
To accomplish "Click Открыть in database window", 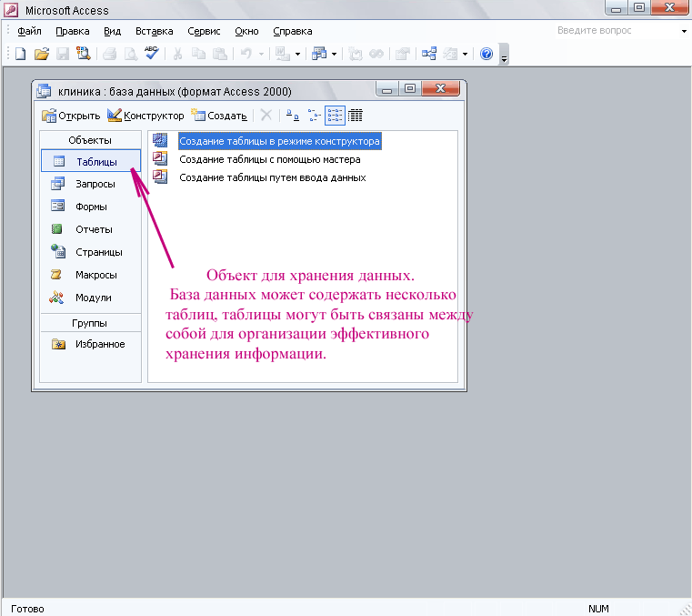I will coord(71,116).
